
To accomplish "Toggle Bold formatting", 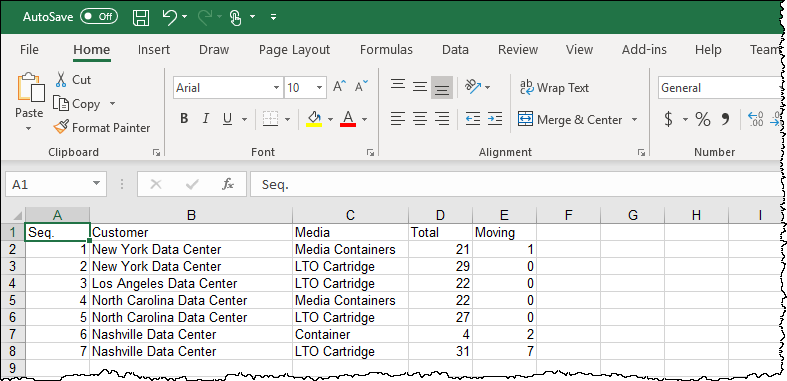I will coord(184,119).
